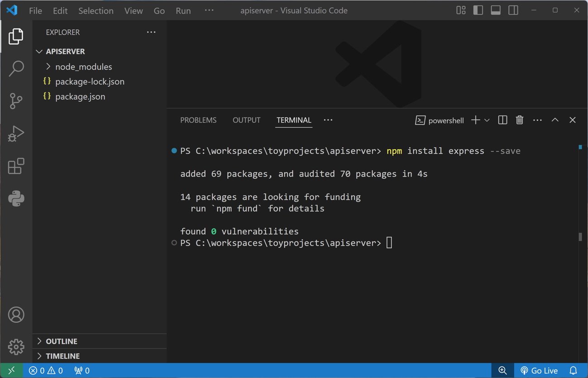Maximize the panel size

tap(555, 120)
